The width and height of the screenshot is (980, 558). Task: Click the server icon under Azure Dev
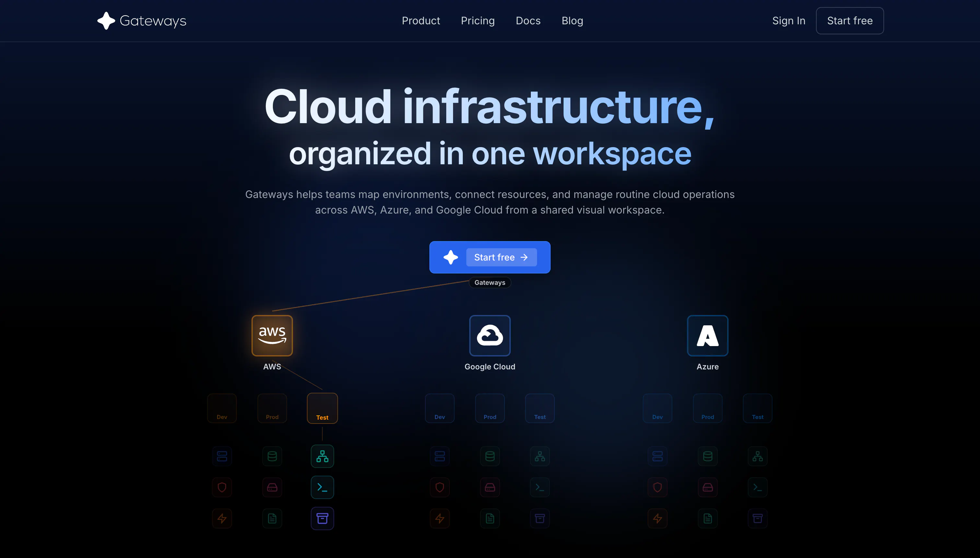[657, 456]
